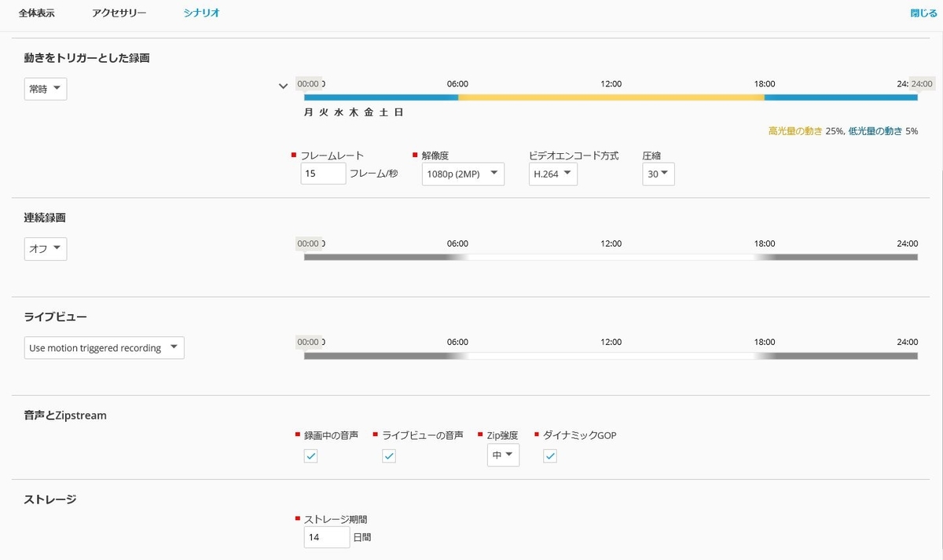Switch to the アクセサリー tab

coord(119,13)
